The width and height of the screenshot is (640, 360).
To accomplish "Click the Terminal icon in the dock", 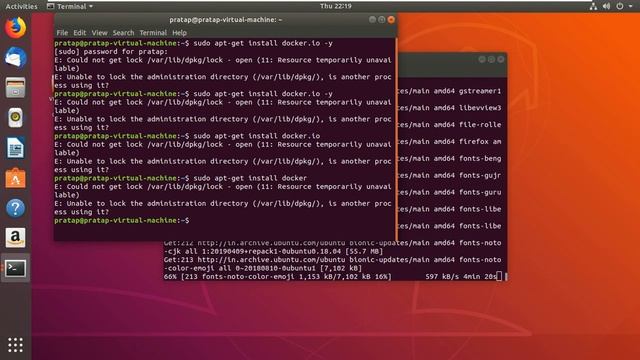I will 16,268.
